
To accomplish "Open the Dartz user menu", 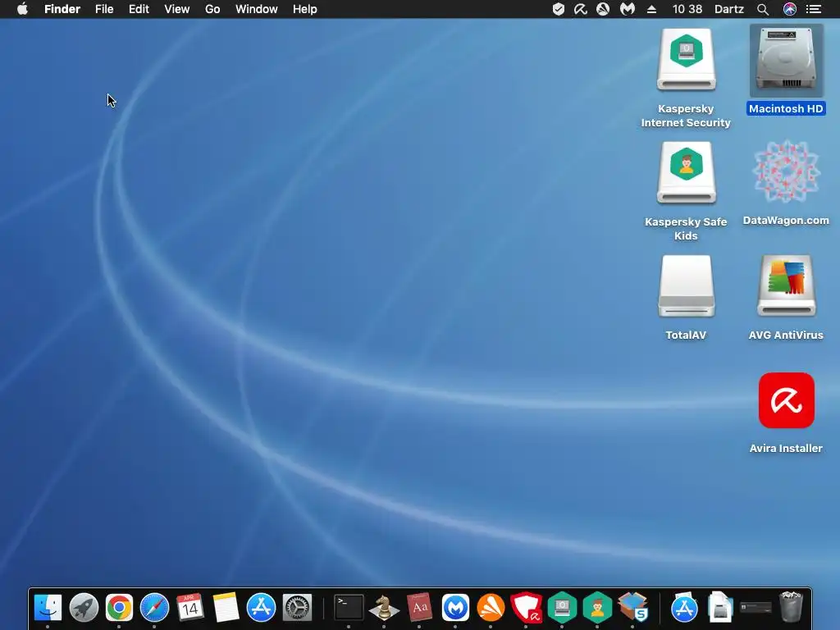I will [x=729, y=9].
